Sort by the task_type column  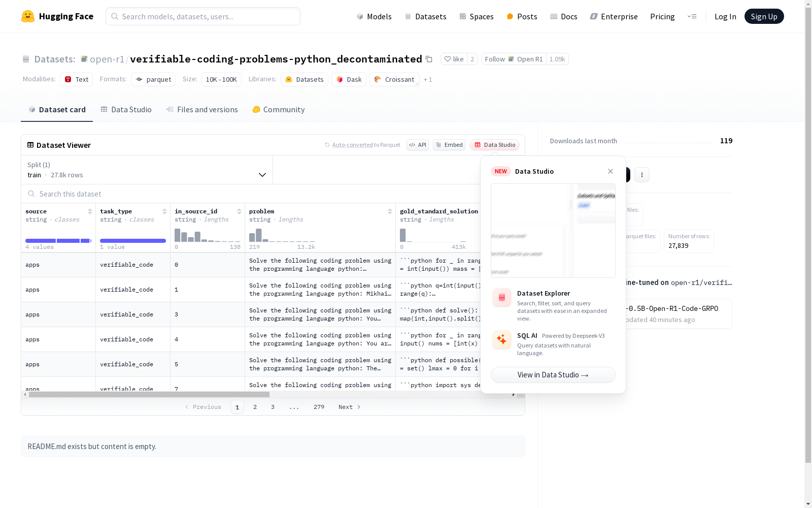click(164, 211)
